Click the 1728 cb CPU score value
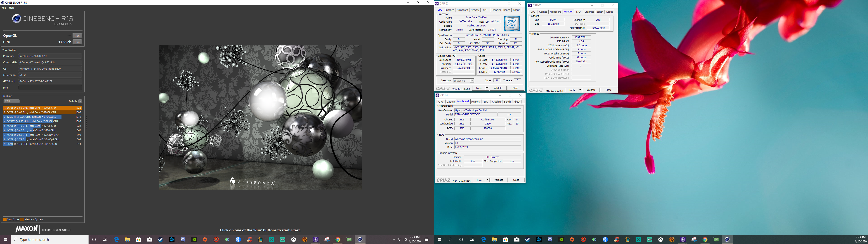Screen dimensions: 868x244 (x=65, y=42)
